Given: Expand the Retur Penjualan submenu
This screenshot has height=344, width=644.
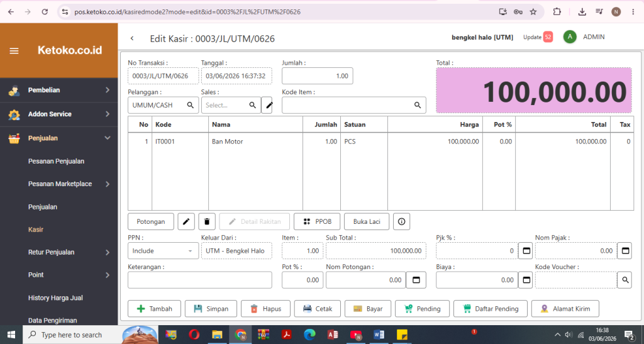Looking at the screenshot, I should [58, 252].
